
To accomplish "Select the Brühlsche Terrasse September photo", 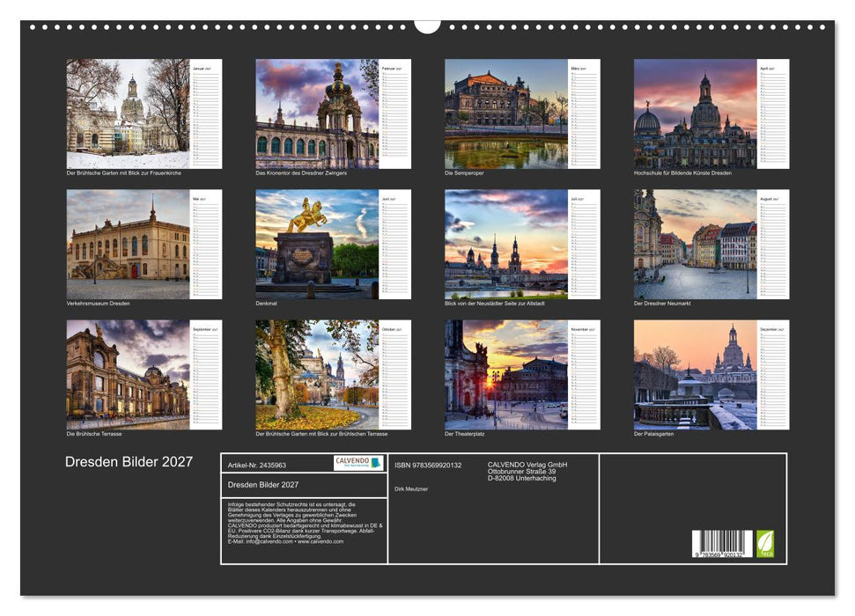I will pos(129,375).
